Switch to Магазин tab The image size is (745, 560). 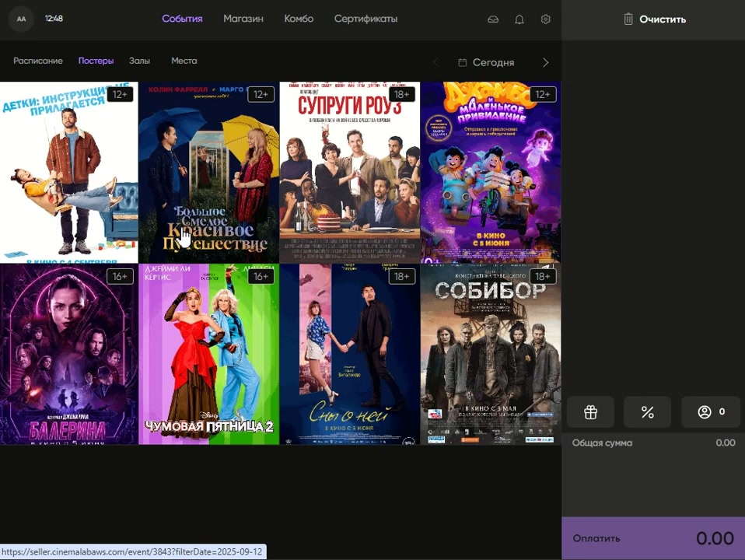pos(243,19)
